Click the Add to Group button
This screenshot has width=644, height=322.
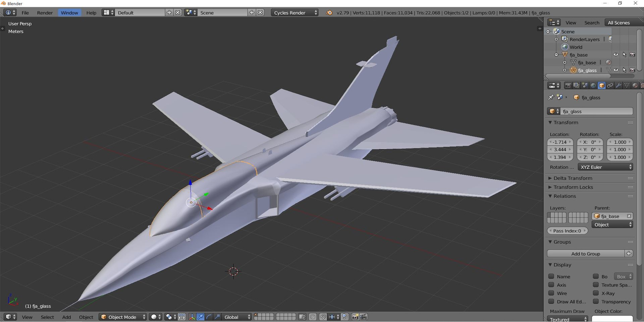tap(586, 254)
